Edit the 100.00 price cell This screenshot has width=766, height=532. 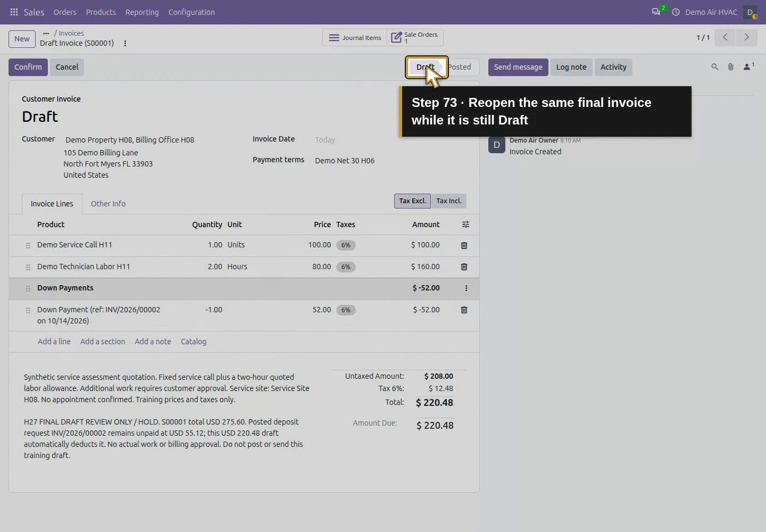coord(320,245)
